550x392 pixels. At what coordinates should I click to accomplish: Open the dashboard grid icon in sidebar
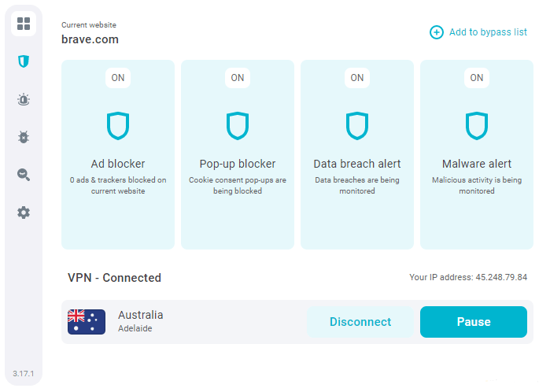[x=24, y=24]
